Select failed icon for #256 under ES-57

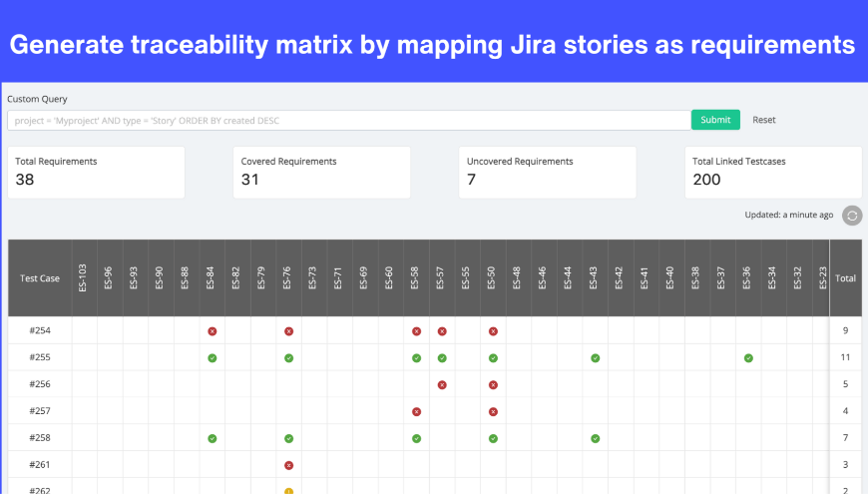pyautogui.click(x=442, y=384)
